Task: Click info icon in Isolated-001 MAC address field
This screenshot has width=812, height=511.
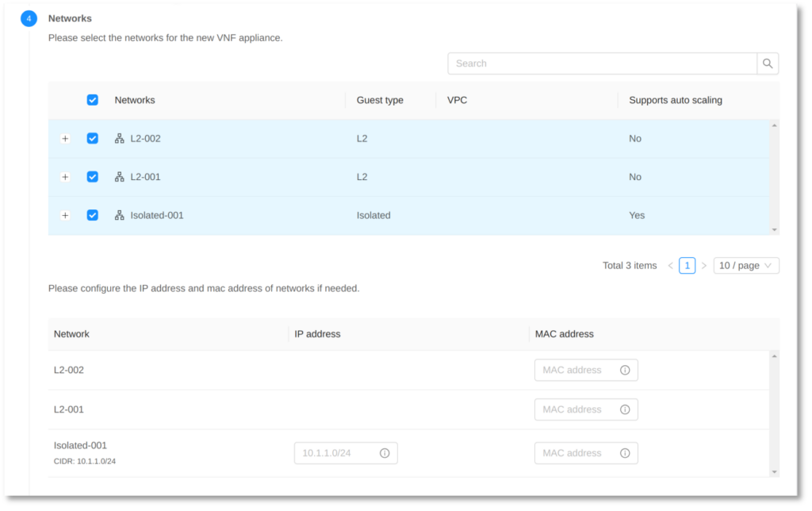Action: click(x=625, y=453)
